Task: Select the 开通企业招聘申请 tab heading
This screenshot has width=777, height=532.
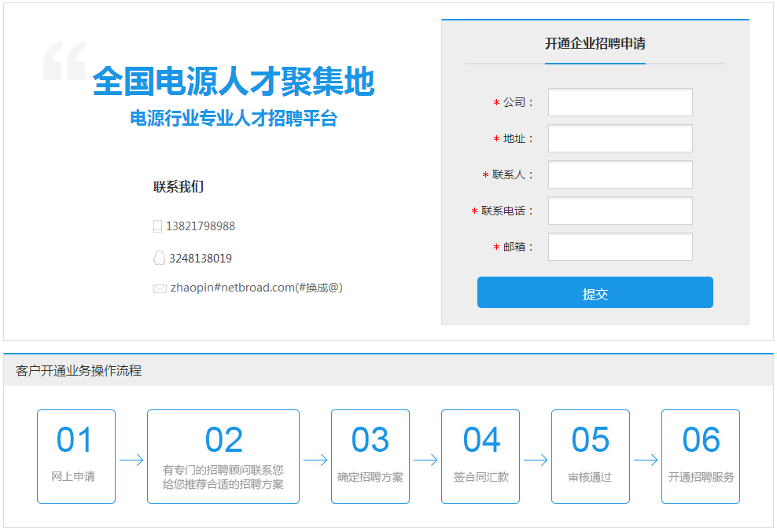Action: (595, 44)
